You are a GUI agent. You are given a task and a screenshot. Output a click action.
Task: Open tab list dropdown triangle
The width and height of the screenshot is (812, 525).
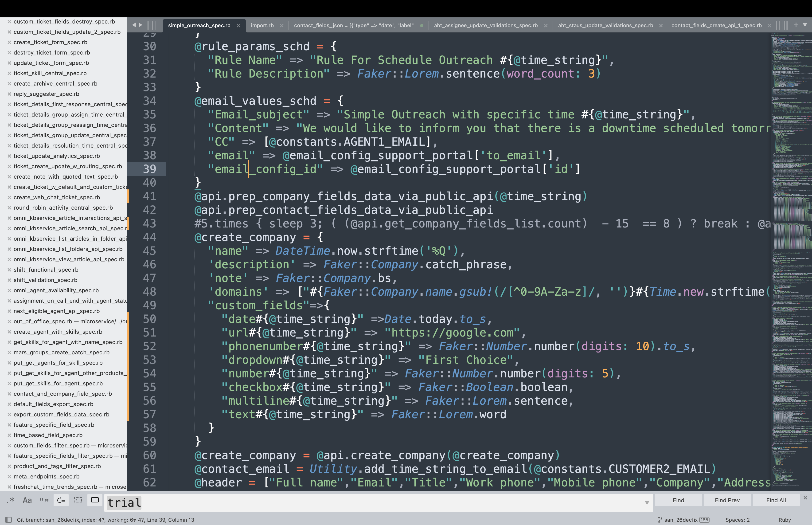[805, 25]
